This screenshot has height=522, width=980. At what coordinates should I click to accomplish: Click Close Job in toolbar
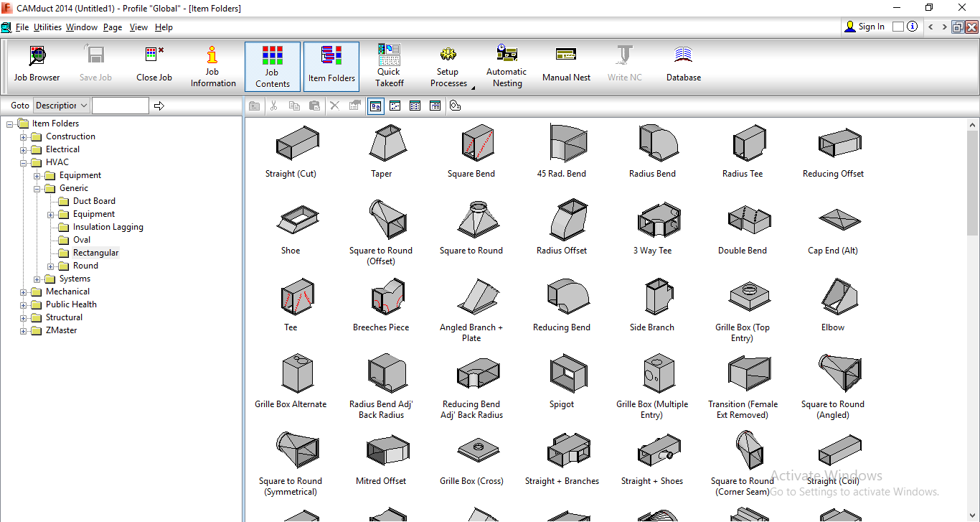click(154, 64)
